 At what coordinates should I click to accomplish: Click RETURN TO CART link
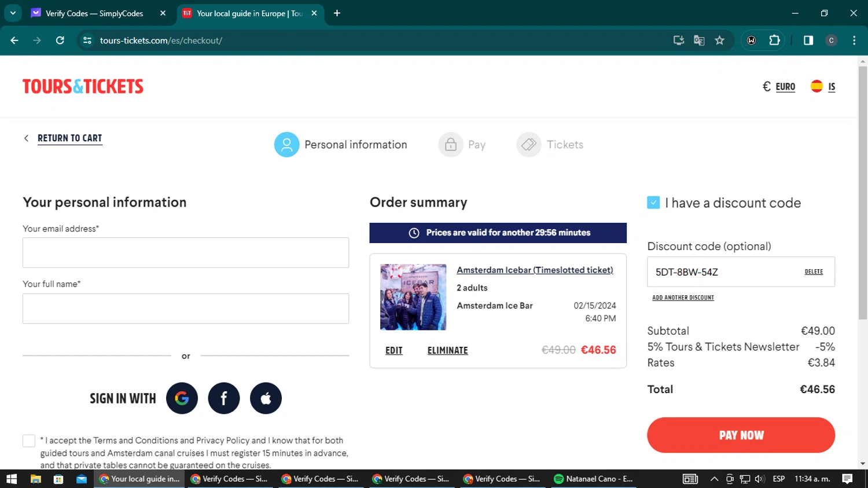[69, 138]
